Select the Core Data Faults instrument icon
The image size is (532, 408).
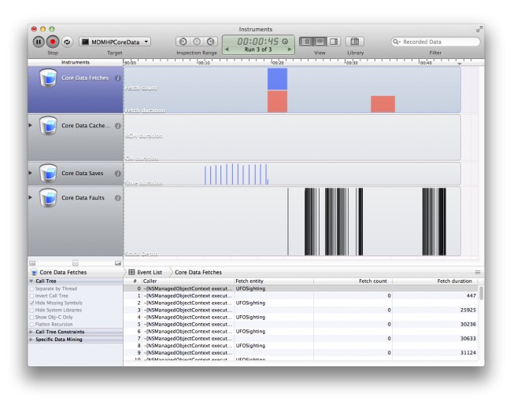(x=48, y=198)
